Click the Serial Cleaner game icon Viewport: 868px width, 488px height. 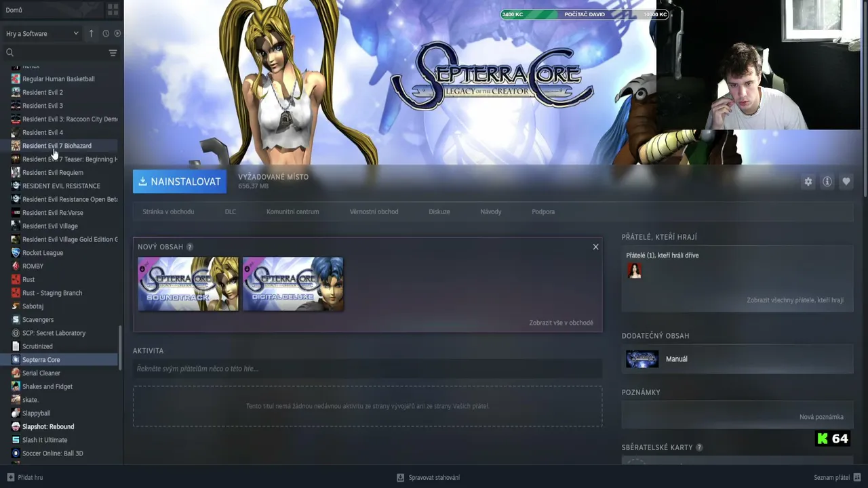coord(16,373)
